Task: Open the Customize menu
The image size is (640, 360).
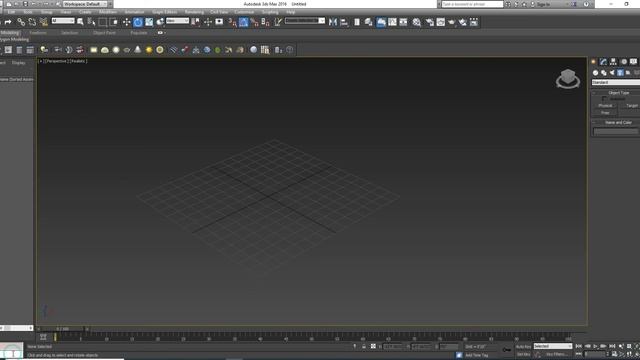Action: [x=244, y=12]
